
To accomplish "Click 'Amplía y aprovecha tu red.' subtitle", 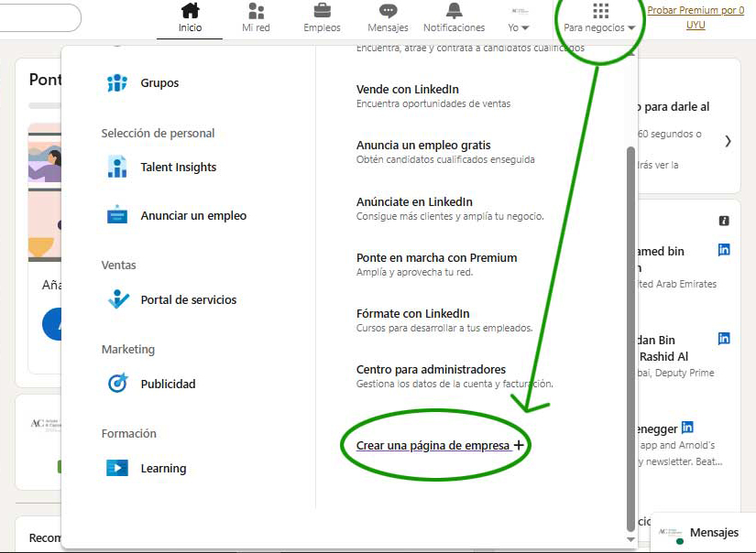I will click(414, 272).
